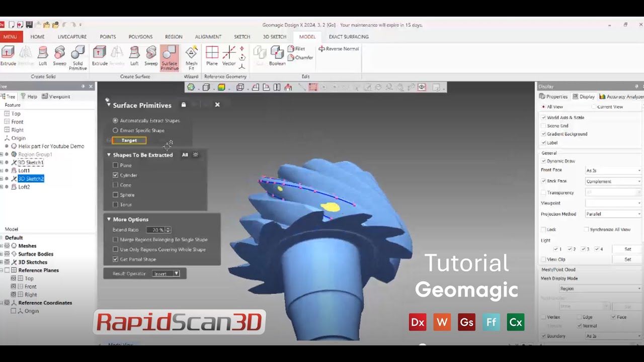Click Sweep in Create Solid group
The image size is (644, 362).
(59, 56)
